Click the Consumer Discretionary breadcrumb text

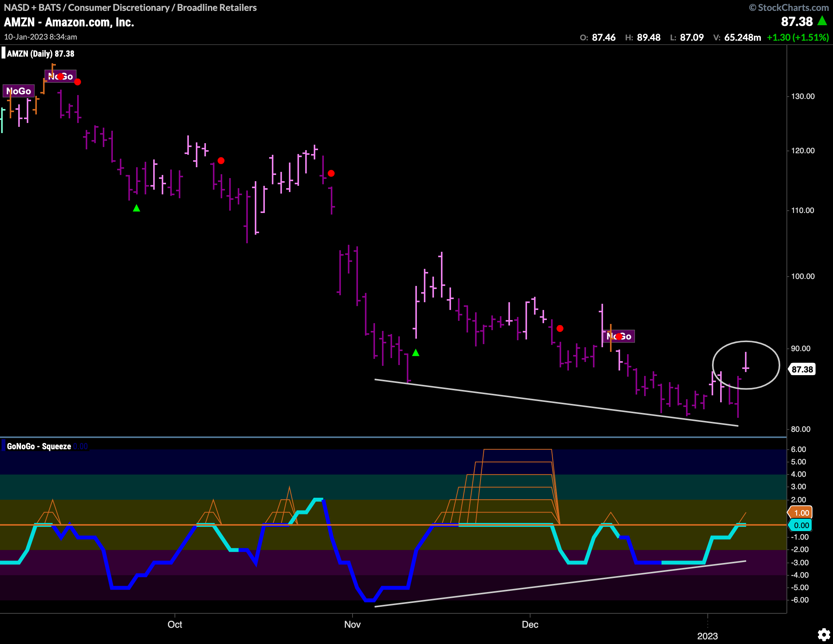[119, 7]
